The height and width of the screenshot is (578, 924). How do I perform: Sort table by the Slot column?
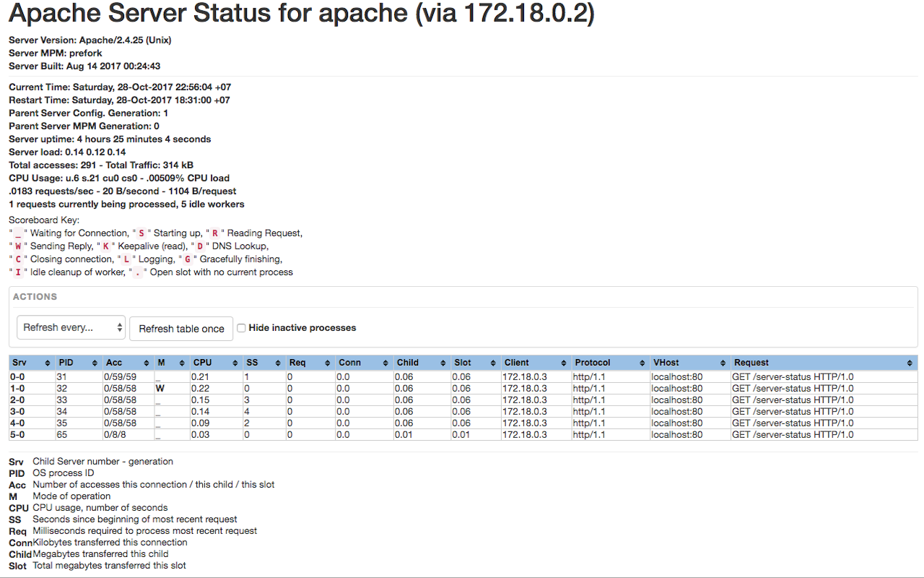point(475,363)
